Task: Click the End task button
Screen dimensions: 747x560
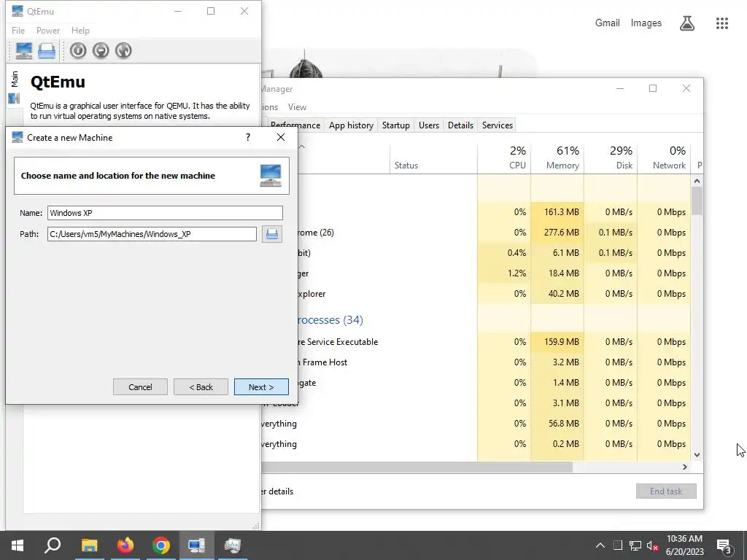Action: [666, 491]
